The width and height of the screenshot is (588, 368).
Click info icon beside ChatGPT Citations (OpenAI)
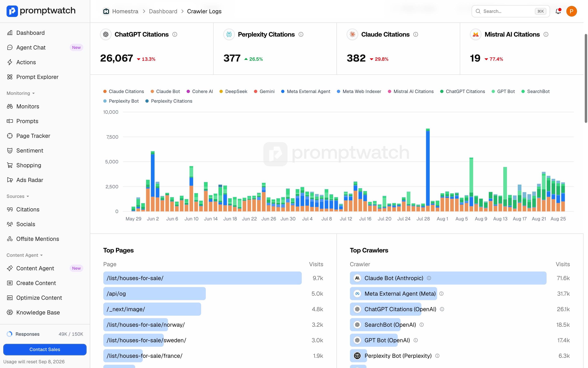pyautogui.click(x=442, y=309)
